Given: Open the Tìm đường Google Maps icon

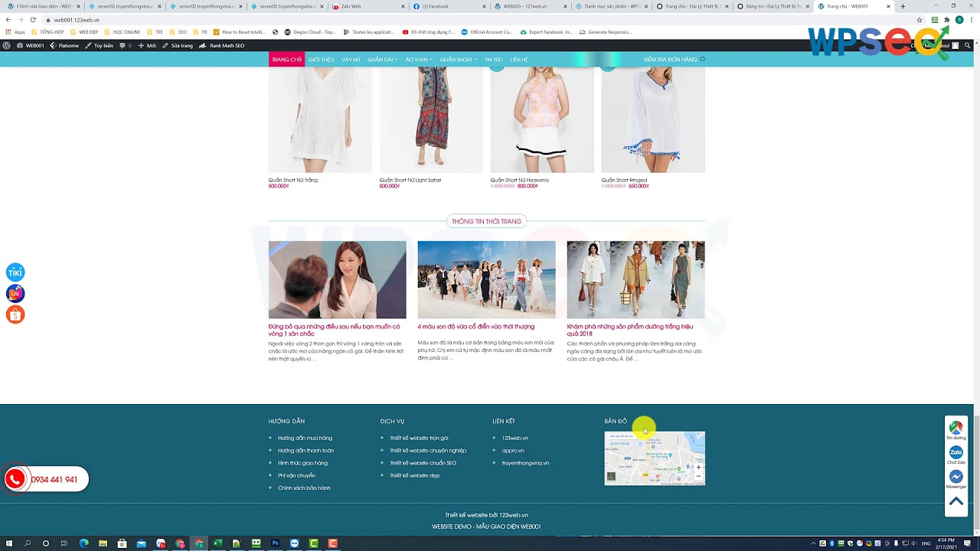Looking at the screenshot, I should pyautogui.click(x=956, y=428).
